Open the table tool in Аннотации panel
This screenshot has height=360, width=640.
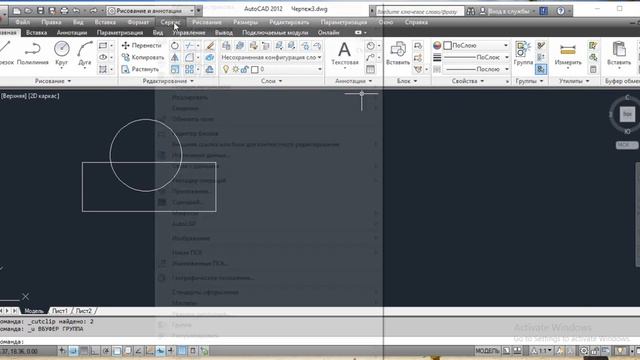370,69
